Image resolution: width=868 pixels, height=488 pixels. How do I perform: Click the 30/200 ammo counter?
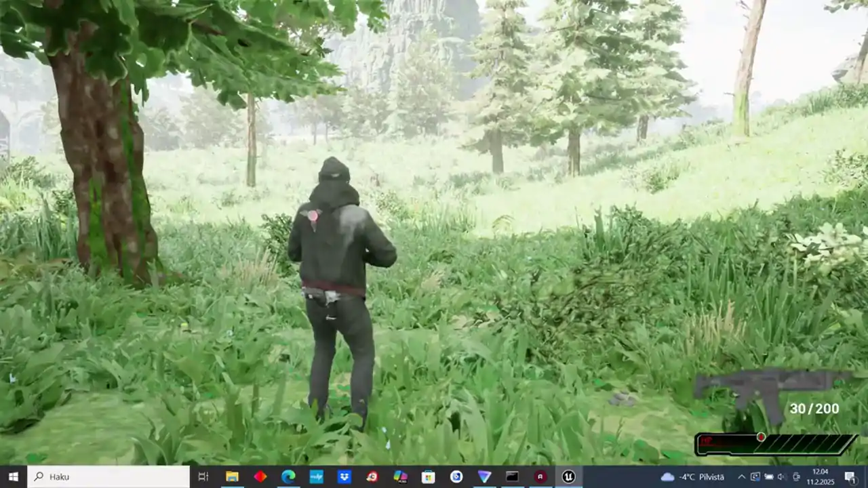(814, 409)
